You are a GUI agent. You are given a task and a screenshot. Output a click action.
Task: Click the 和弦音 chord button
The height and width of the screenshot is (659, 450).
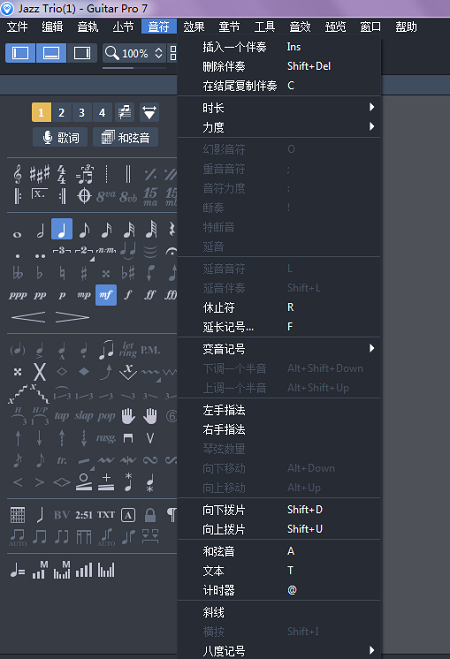[x=125, y=137]
